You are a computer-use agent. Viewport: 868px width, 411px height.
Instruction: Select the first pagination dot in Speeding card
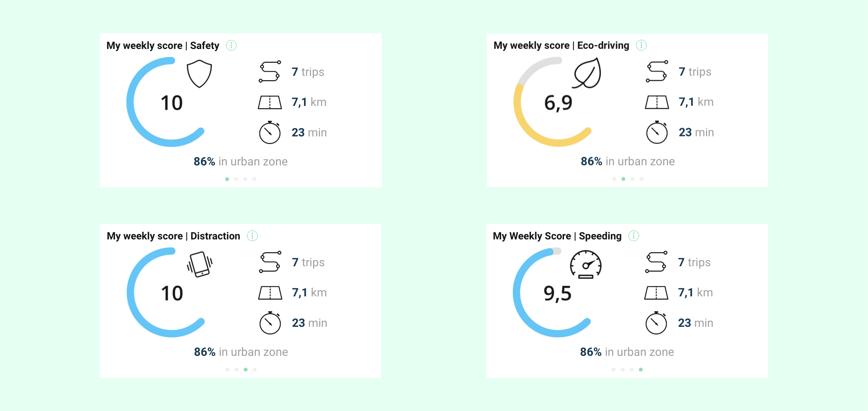click(x=613, y=370)
